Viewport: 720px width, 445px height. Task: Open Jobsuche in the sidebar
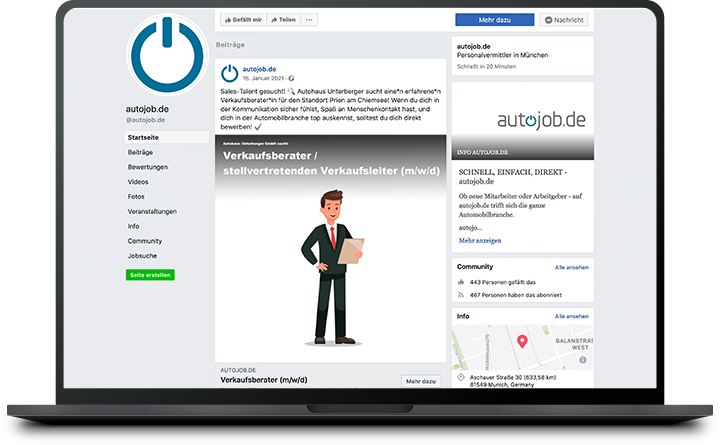pyautogui.click(x=142, y=255)
